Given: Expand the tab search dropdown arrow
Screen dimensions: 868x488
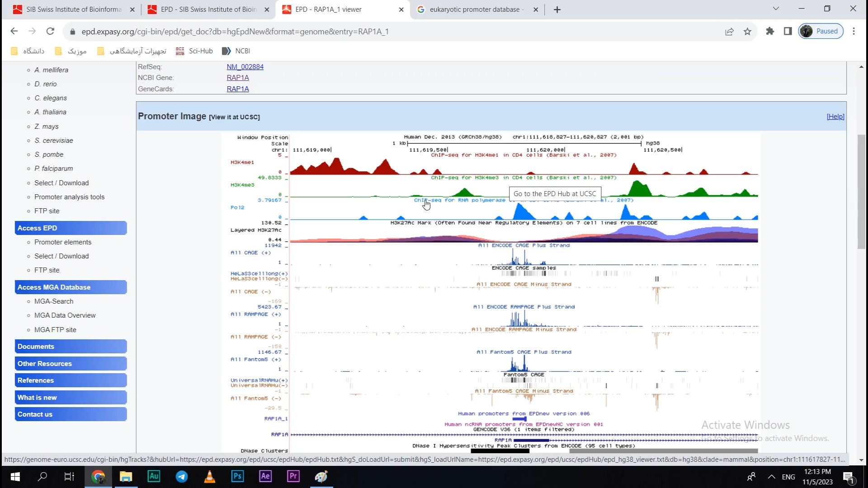Looking at the screenshot, I should tap(776, 9).
